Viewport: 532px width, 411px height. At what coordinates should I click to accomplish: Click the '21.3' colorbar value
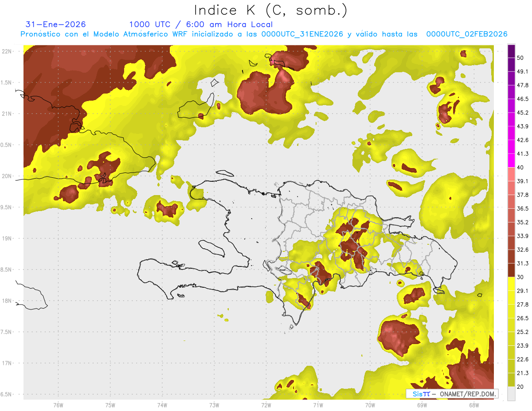pyautogui.click(x=522, y=373)
